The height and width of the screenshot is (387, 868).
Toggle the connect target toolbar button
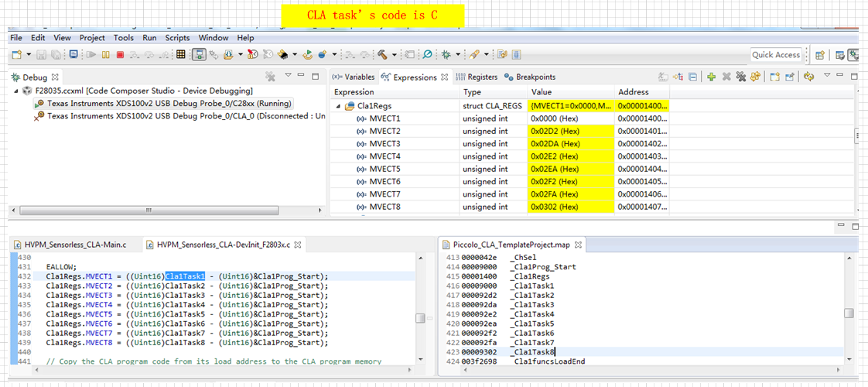point(199,55)
